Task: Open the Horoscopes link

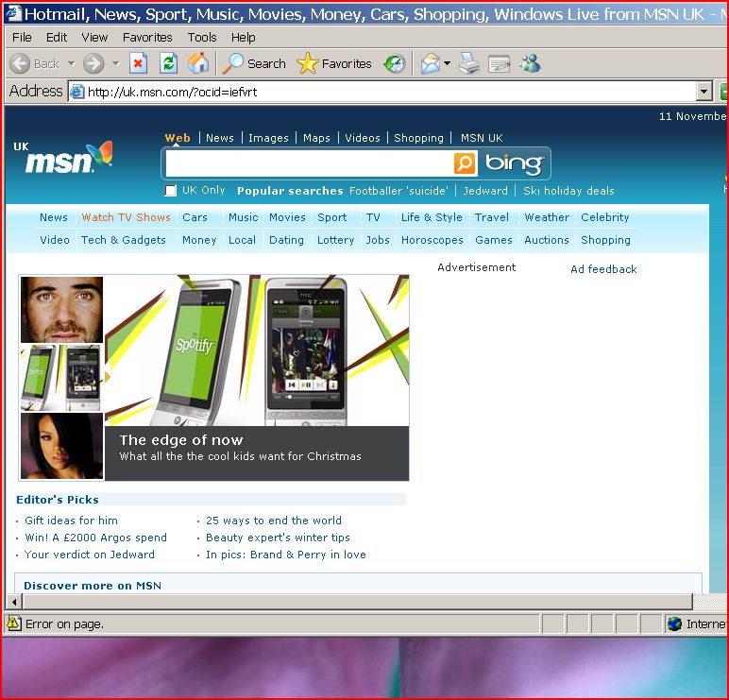Action: (432, 240)
